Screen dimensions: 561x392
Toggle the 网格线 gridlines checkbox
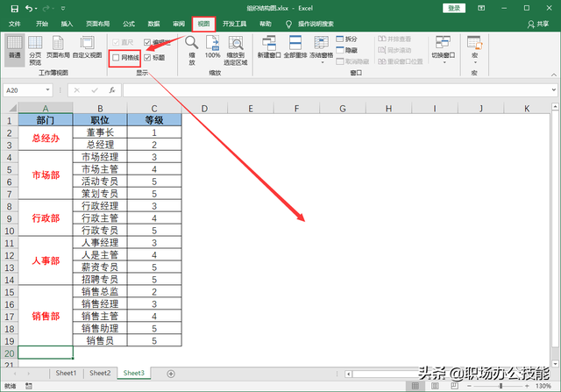point(116,58)
